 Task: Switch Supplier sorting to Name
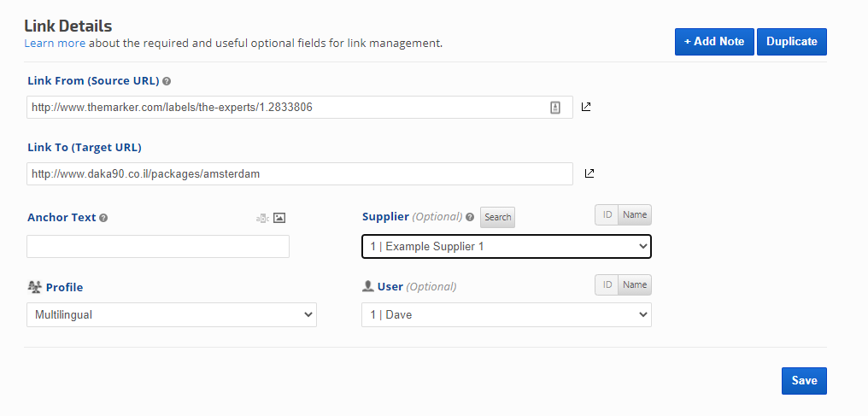tap(635, 215)
